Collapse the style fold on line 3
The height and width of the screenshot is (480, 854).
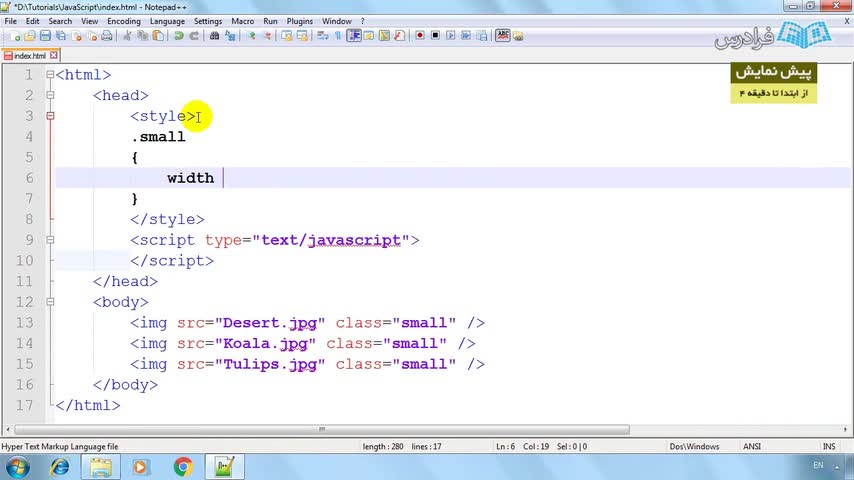pyautogui.click(x=50, y=116)
